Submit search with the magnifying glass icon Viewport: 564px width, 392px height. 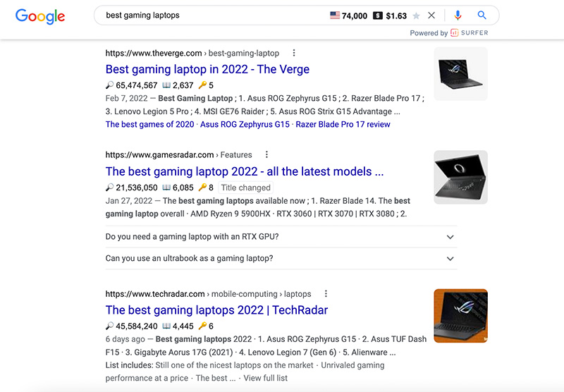click(482, 15)
